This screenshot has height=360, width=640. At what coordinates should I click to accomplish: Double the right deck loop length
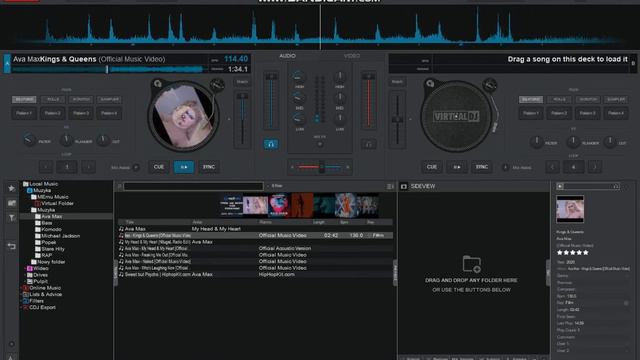click(595, 167)
